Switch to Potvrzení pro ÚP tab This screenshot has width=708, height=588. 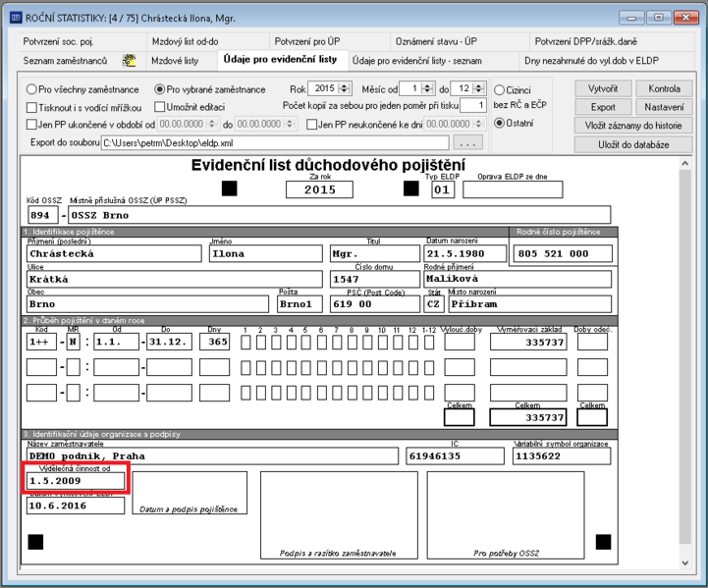pos(307,41)
